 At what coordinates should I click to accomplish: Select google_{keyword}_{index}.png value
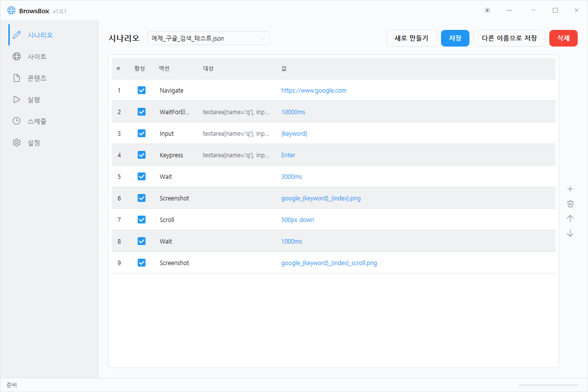coord(321,198)
